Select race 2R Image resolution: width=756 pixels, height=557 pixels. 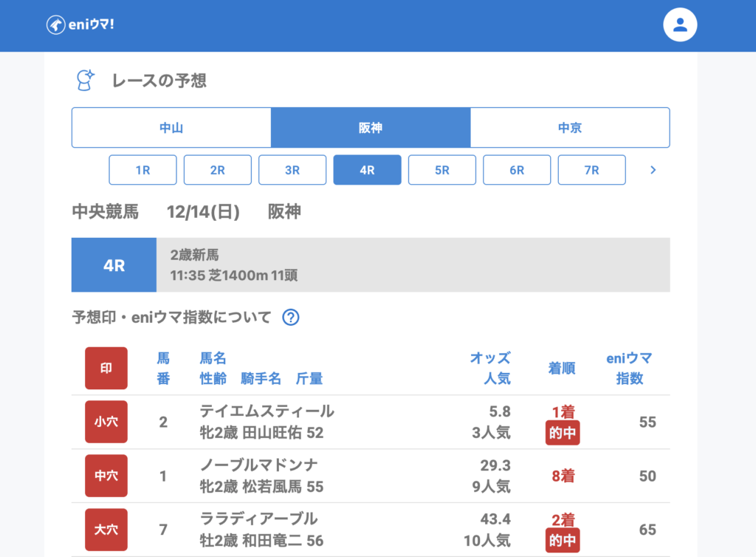[218, 170]
